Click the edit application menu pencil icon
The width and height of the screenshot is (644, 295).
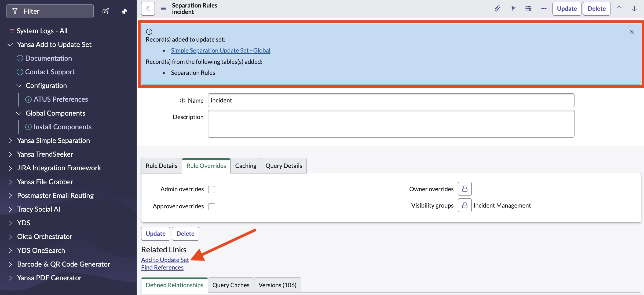click(105, 11)
